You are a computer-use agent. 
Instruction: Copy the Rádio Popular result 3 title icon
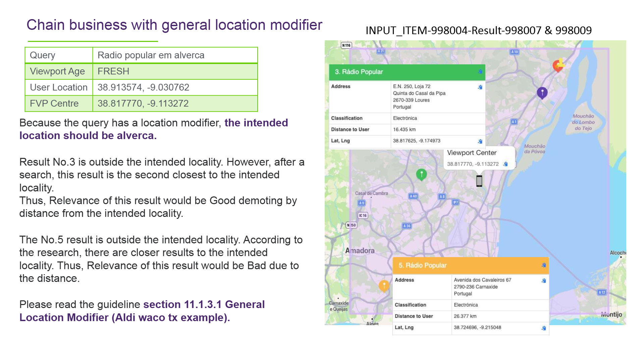pyautogui.click(x=480, y=71)
